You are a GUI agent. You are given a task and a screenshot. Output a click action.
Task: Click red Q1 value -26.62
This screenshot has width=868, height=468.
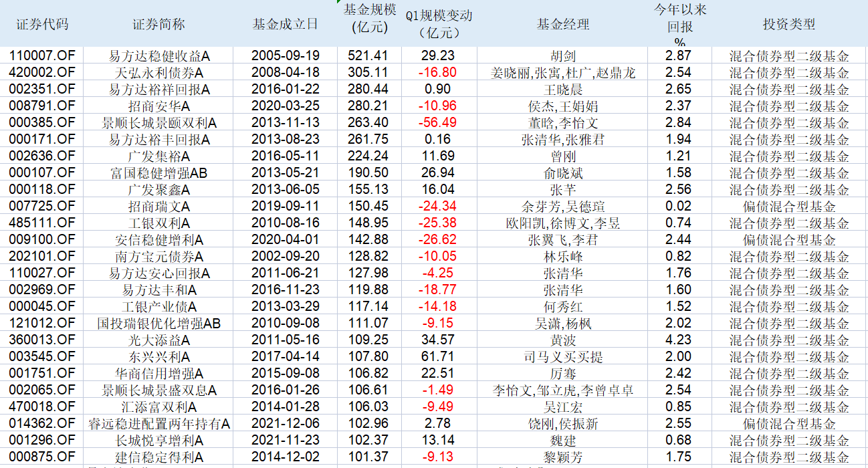coord(439,239)
